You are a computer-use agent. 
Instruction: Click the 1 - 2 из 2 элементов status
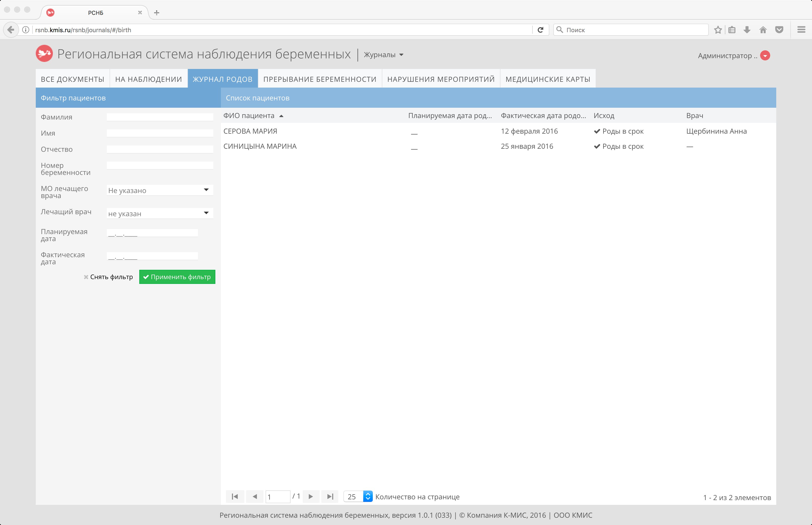coord(737,497)
